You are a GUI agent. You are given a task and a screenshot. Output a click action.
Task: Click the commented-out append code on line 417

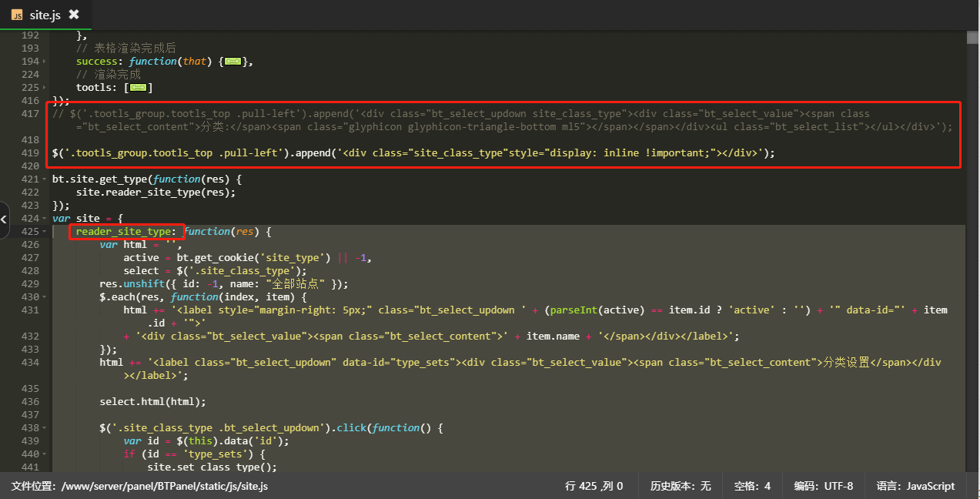click(x=502, y=121)
